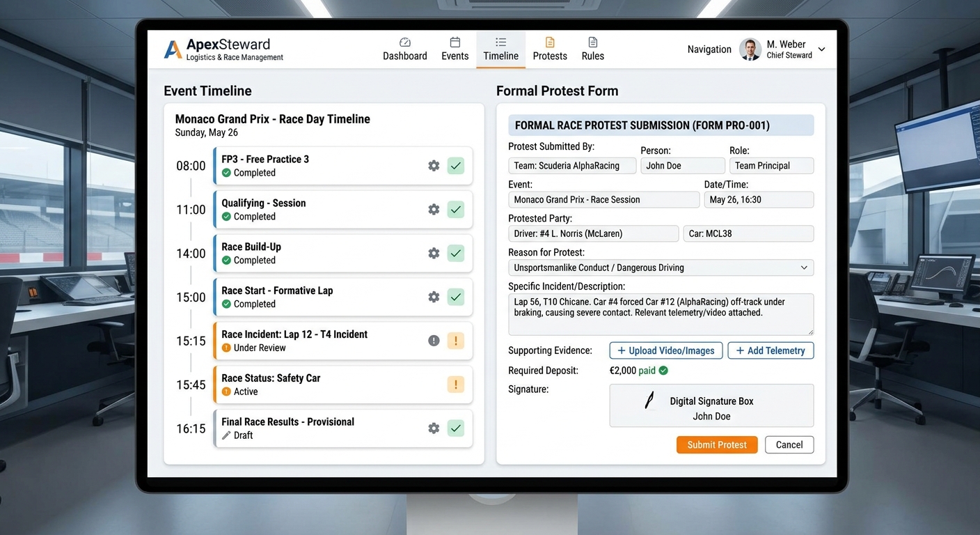Click the warning badge on Lap 12 - T4 Incident
980x535 pixels.
(456, 341)
